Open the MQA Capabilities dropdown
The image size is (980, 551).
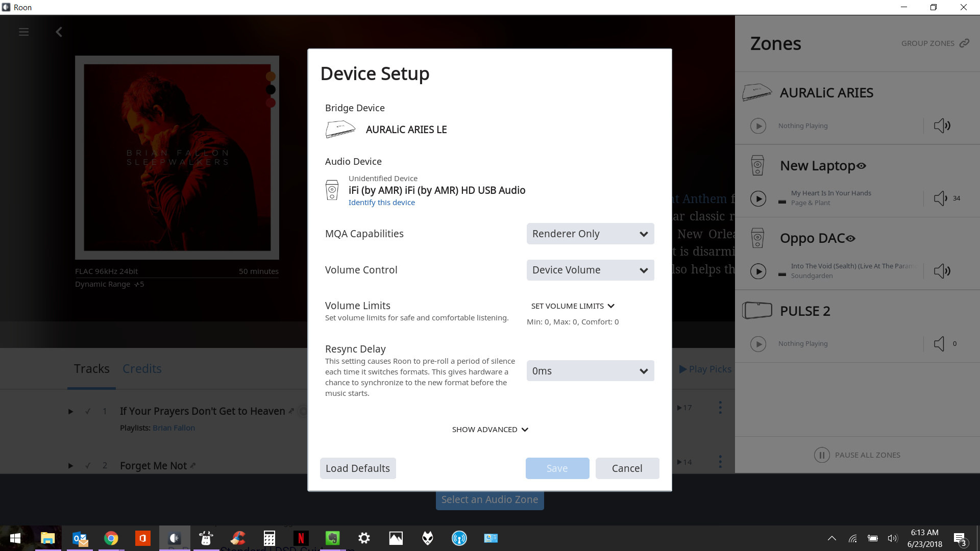590,234
